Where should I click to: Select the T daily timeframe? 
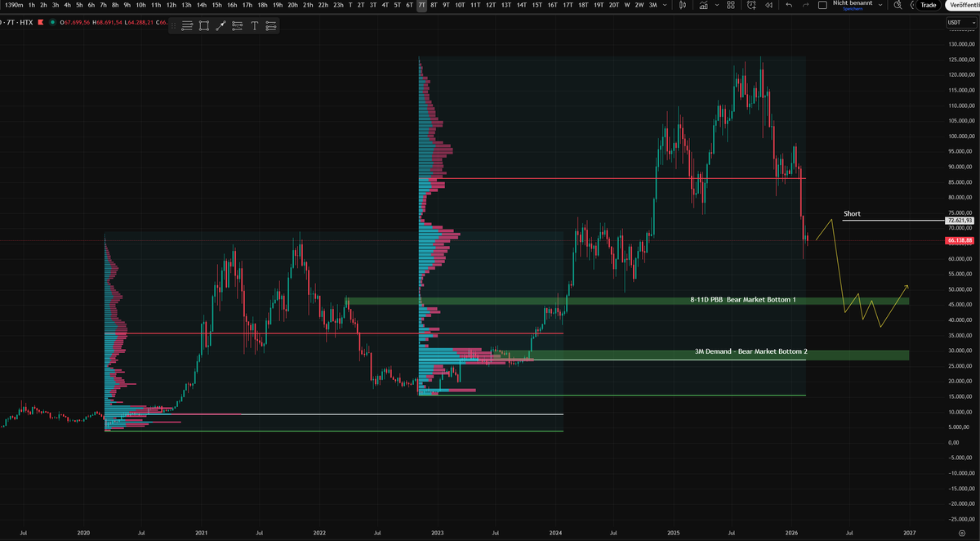tap(350, 5)
